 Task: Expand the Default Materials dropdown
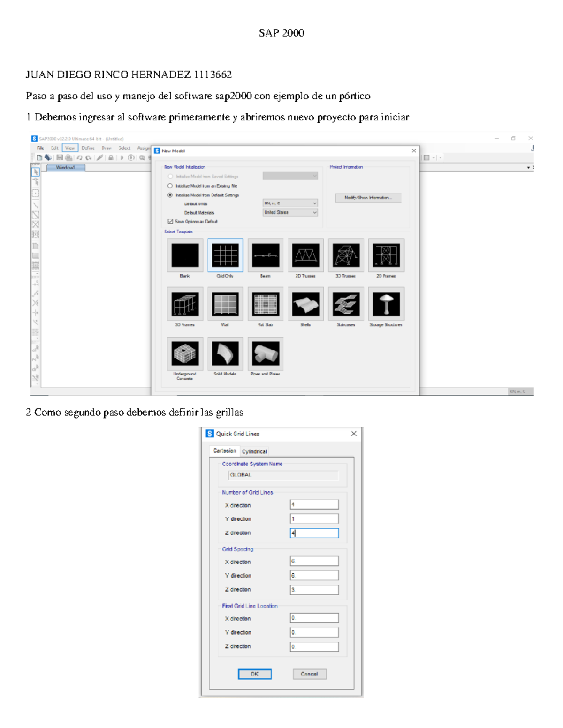tap(290, 212)
